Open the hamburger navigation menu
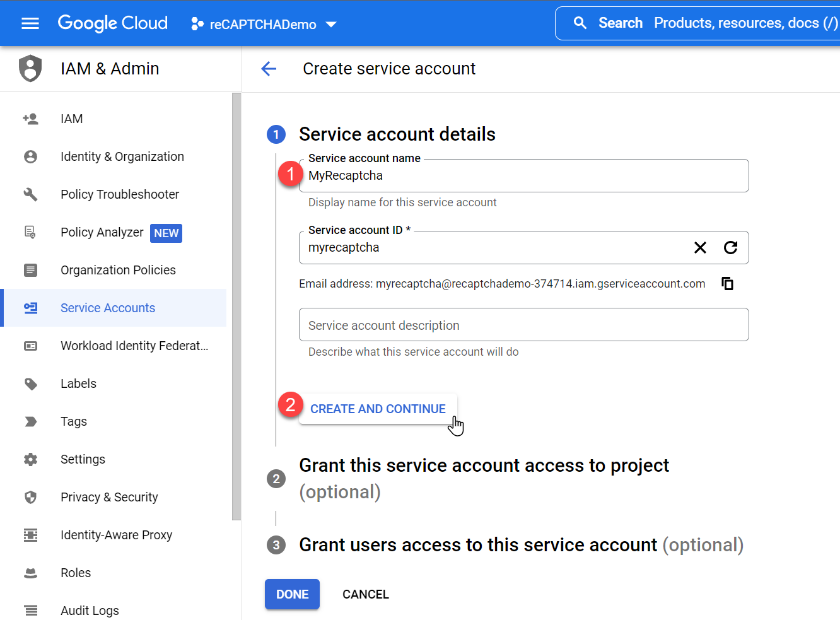The height and width of the screenshot is (620, 840). [30, 23]
